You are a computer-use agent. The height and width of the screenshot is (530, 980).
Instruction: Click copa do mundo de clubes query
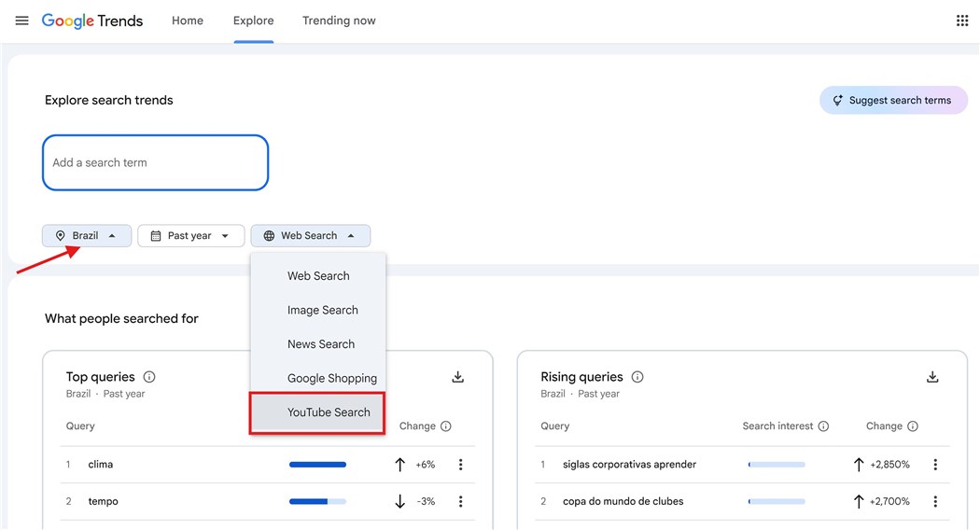[623, 501]
